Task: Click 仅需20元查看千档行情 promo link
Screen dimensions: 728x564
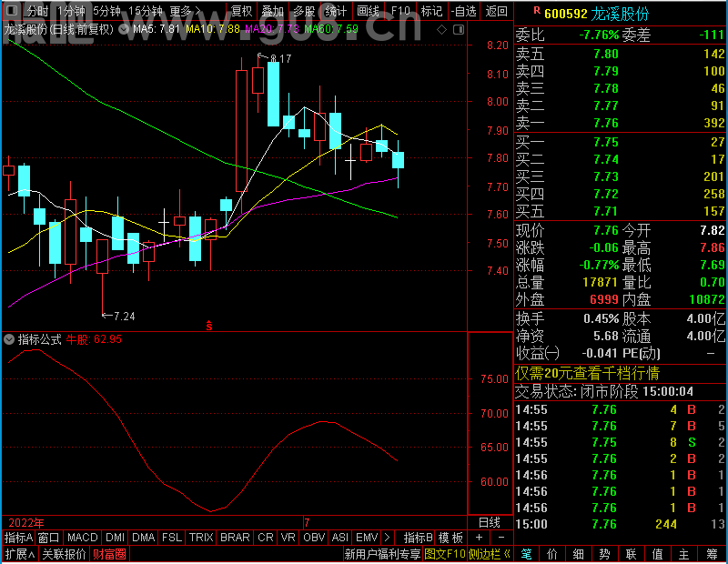Action: click(x=587, y=373)
